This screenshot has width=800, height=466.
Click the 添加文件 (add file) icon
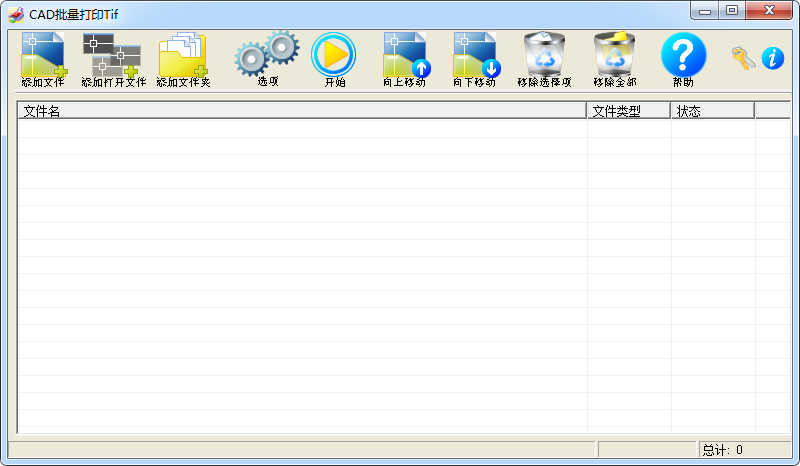pos(42,56)
